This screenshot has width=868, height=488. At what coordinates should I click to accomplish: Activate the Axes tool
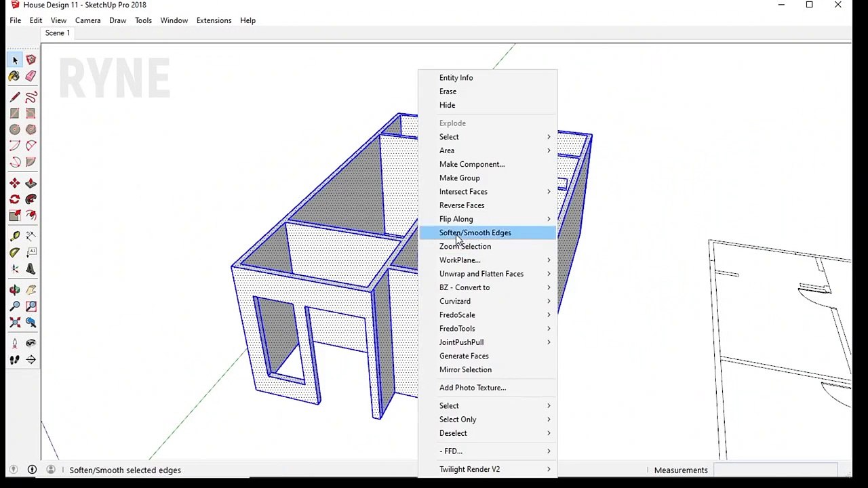(x=15, y=268)
